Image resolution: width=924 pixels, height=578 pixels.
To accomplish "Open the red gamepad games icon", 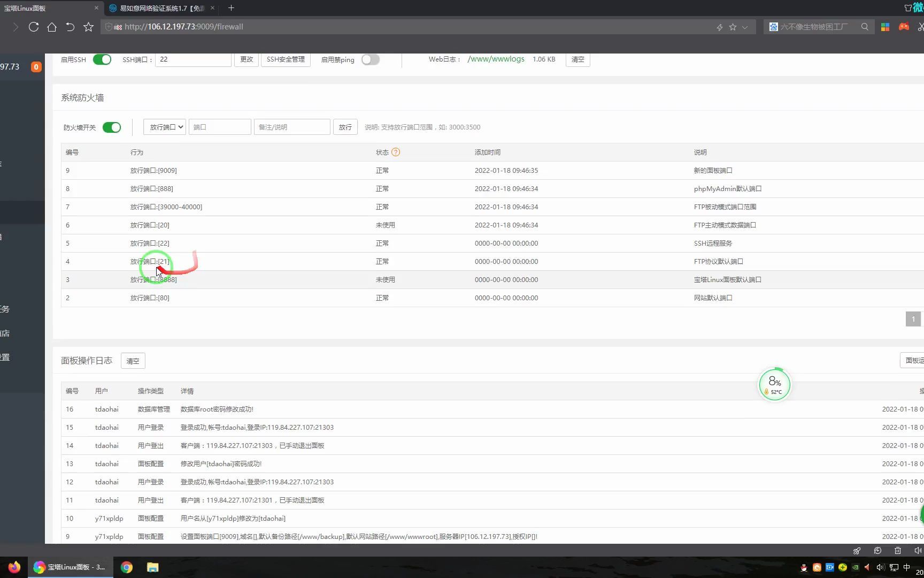I will point(904,27).
